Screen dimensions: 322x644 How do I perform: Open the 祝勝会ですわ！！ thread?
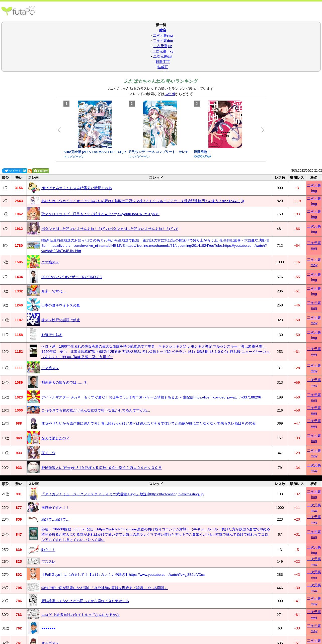coord(55,508)
